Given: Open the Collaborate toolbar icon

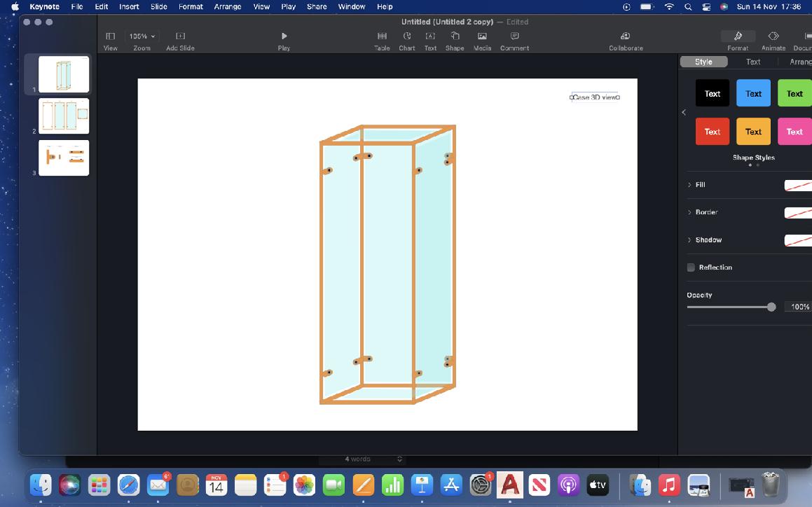Looking at the screenshot, I should [x=626, y=36].
